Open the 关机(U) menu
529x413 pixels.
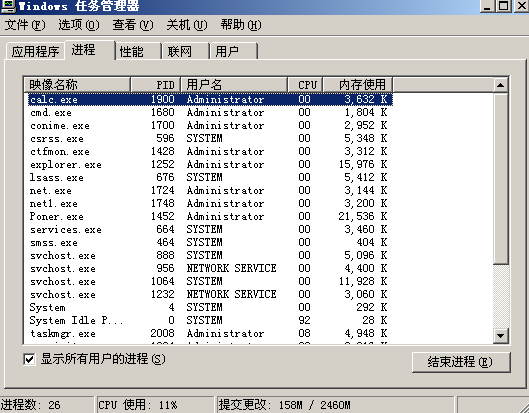(187, 25)
